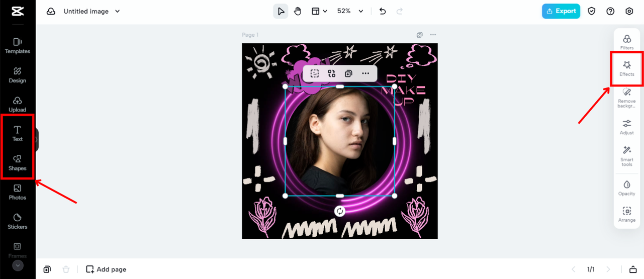Open more options in floating image toolbar
Screen dimensions: 644x279
point(365,73)
